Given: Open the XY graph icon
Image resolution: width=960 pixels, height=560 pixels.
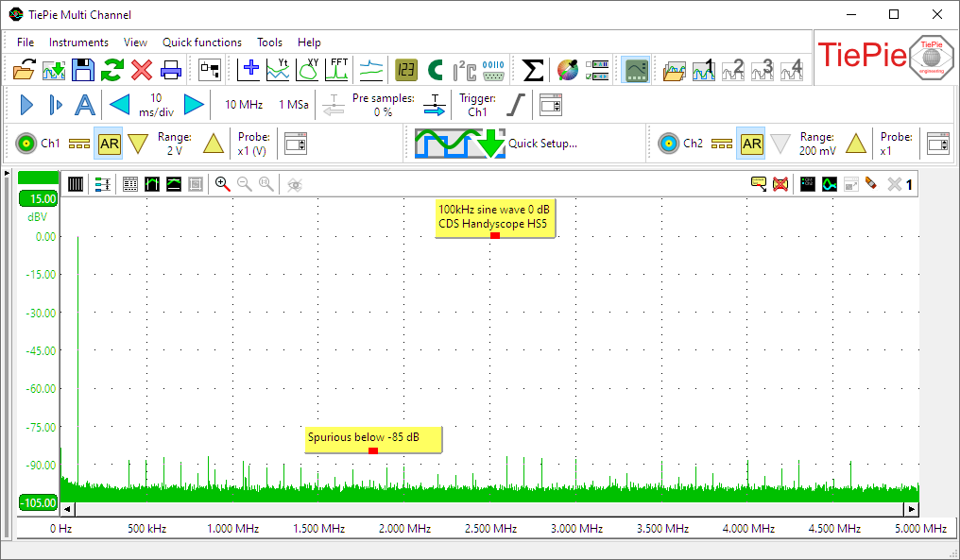Looking at the screenshot, I should pyautogui.click(x=308, y=70).
